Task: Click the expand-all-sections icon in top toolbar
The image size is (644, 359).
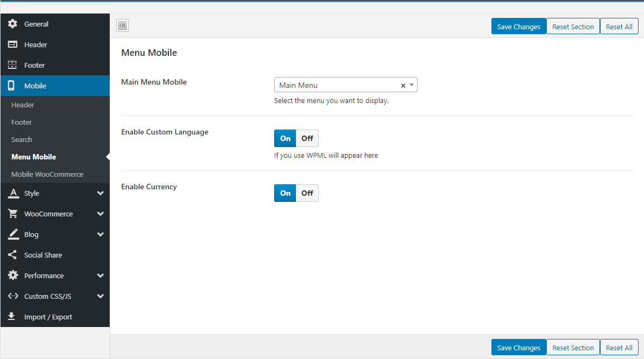Action: (122, 25)
